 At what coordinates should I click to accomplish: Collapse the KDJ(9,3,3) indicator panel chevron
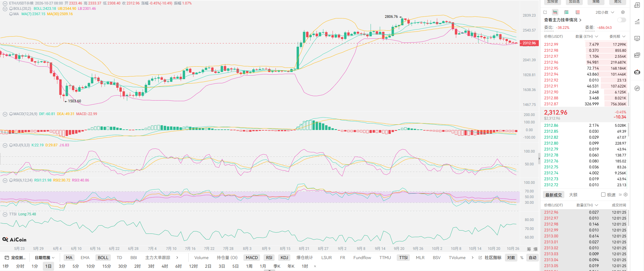(5, 145)
